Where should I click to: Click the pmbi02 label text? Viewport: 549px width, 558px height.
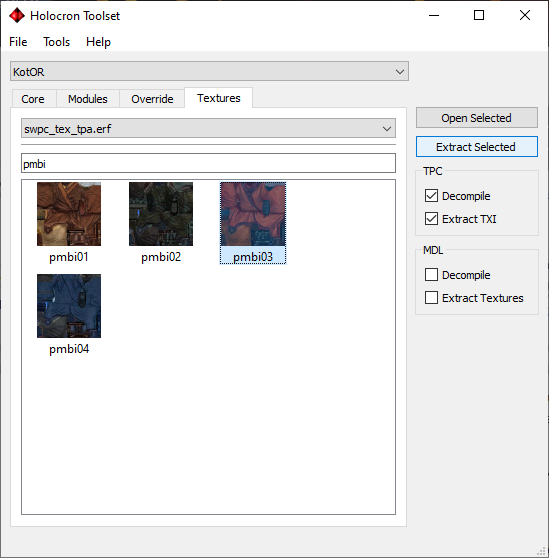coord(161,257)
